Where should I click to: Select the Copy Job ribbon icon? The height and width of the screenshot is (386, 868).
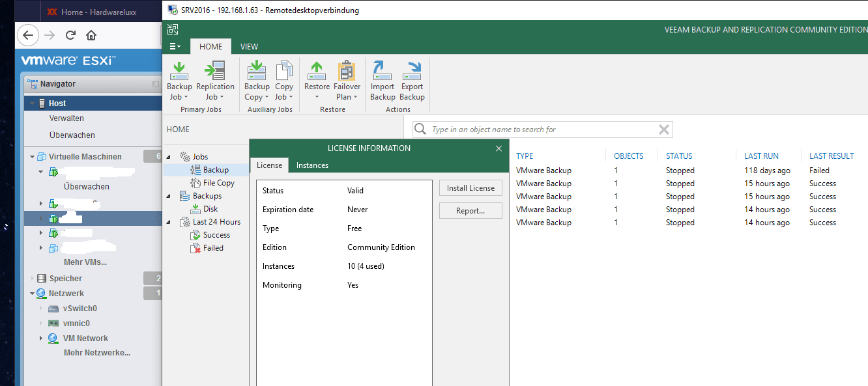pos(284,72)
